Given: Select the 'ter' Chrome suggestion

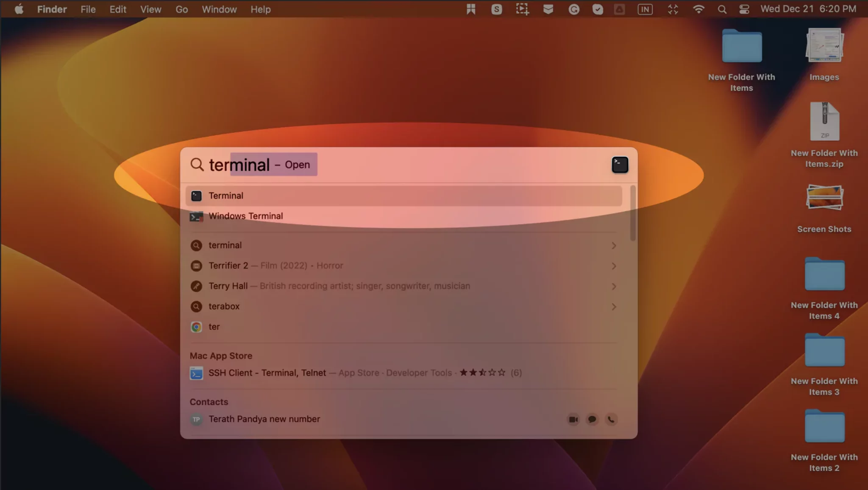Looking at the screenshot, I should click(403, 327).
